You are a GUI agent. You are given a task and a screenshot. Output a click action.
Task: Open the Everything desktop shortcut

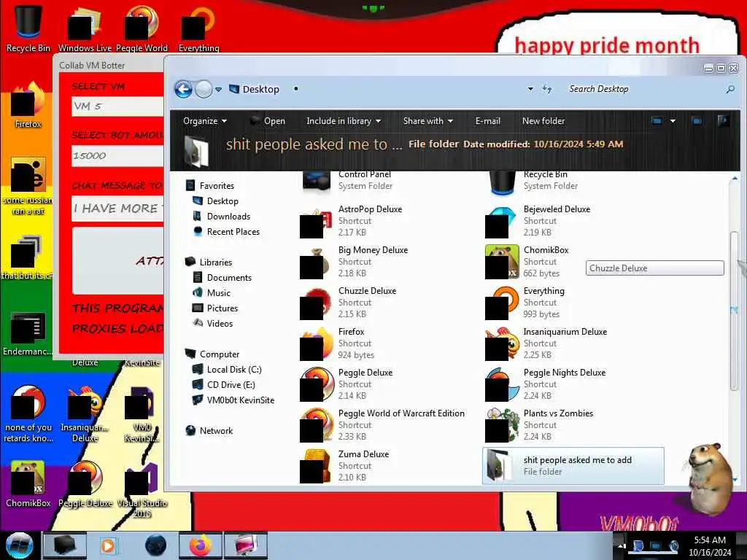198,28
